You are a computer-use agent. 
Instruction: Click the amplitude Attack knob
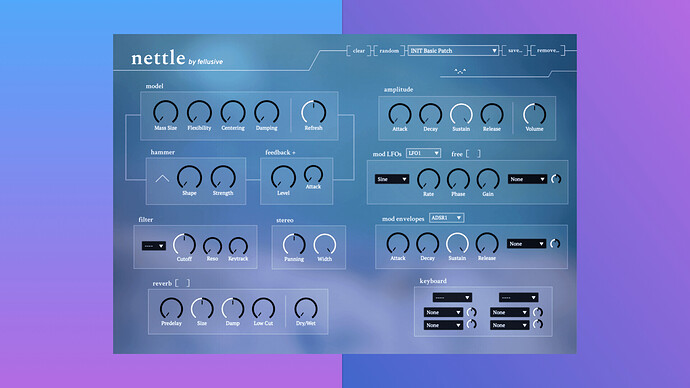400,114
